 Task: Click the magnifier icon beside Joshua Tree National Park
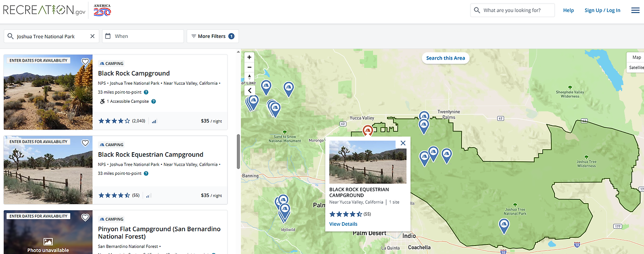(11, 36)
